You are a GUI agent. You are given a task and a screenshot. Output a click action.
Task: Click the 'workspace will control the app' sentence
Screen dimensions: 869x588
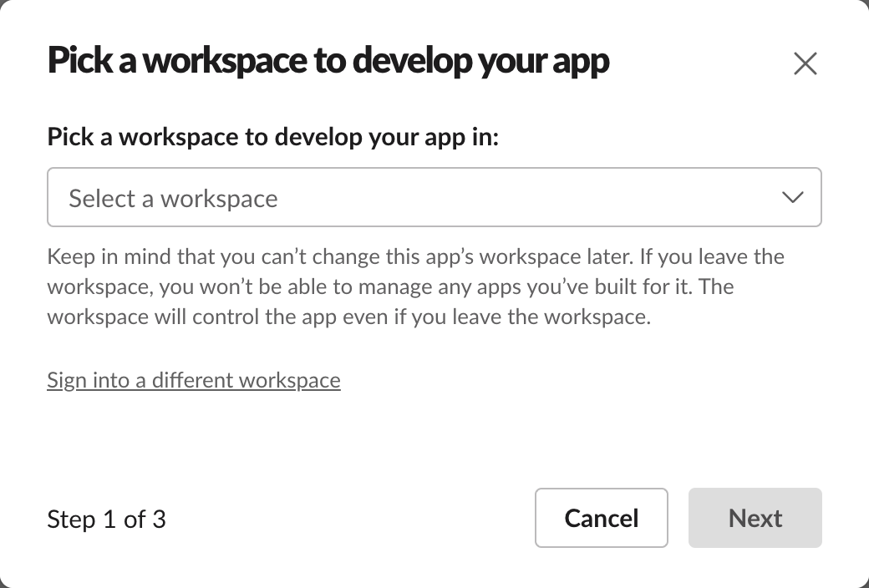tap(348, 317)
